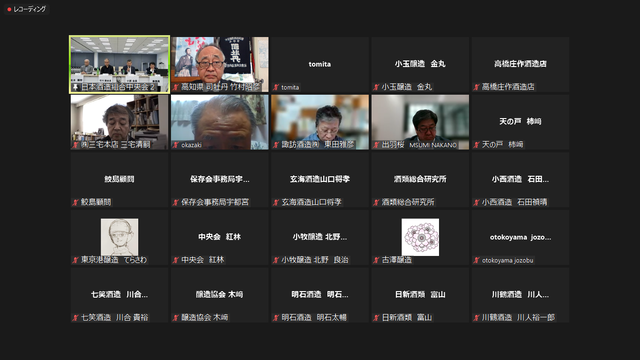Click muted mic icon beside tomita label
The width and height of the screenshot is (640, 360).
tap(276, 87)
